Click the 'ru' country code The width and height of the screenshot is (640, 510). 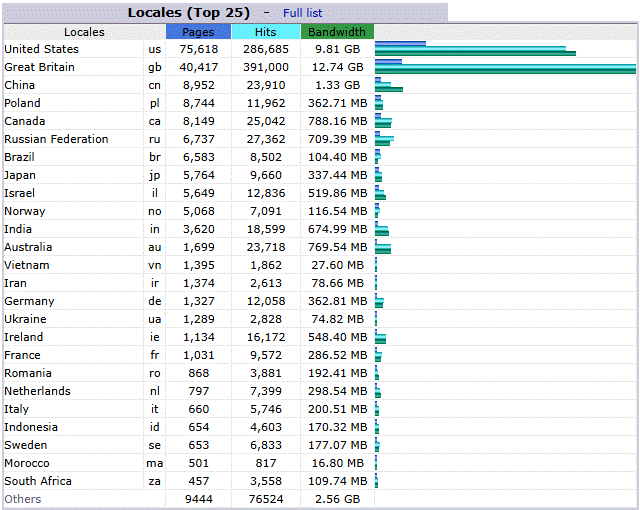click(154, 139)
